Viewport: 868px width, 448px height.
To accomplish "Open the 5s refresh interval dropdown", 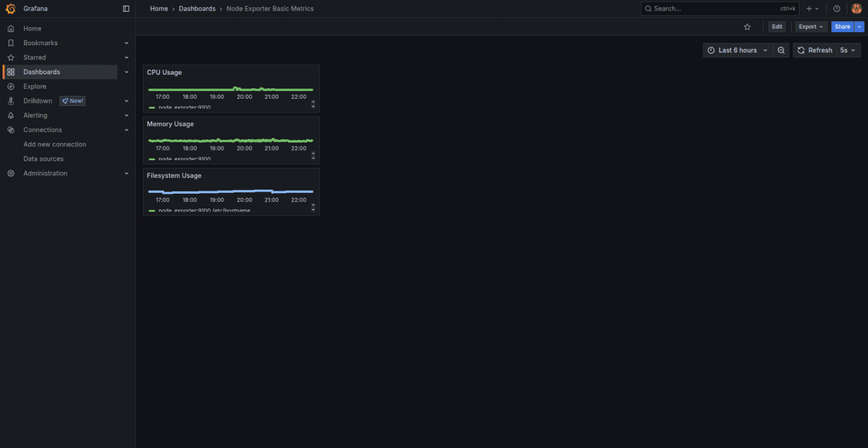I will (848, 50).
